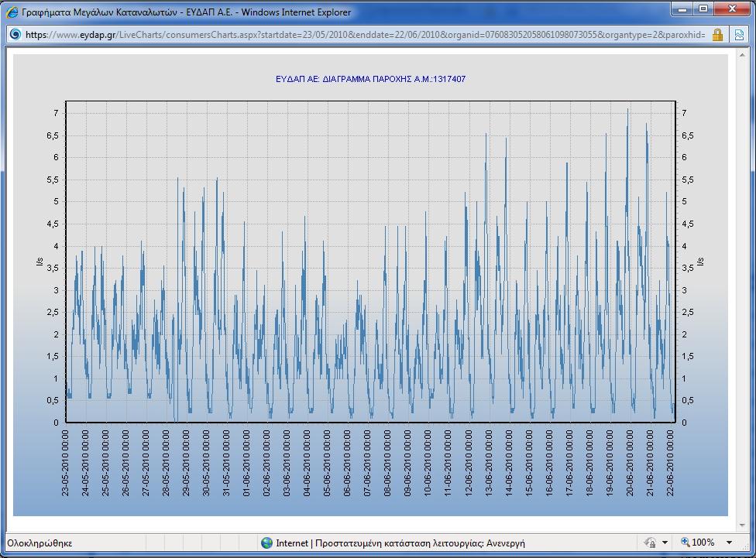The image size is (756, 558).
Task: Click the Internet Explorer logo in title bar
Action: pyautogui.click(x=12, y=12)
